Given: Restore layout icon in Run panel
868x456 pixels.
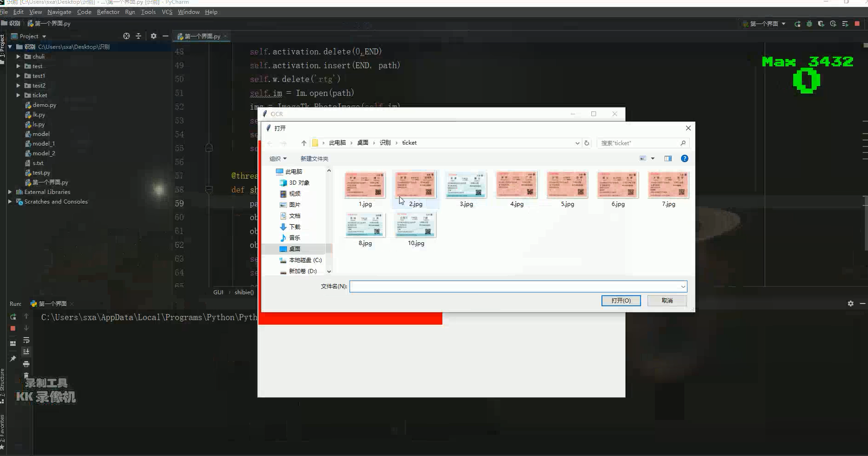Looking at the screenshot, I should pyautogui.click(x=13, y=343).
